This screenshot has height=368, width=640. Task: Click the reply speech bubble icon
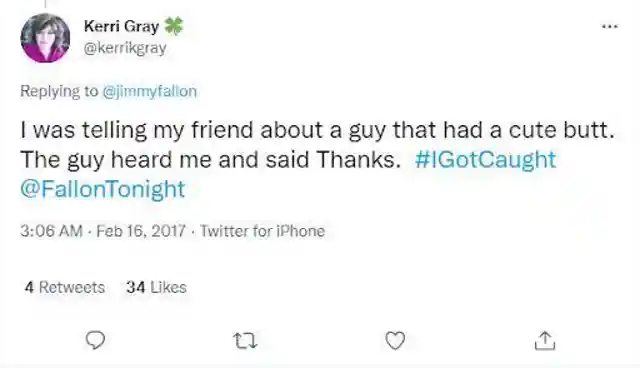click(x=95, y=340)
